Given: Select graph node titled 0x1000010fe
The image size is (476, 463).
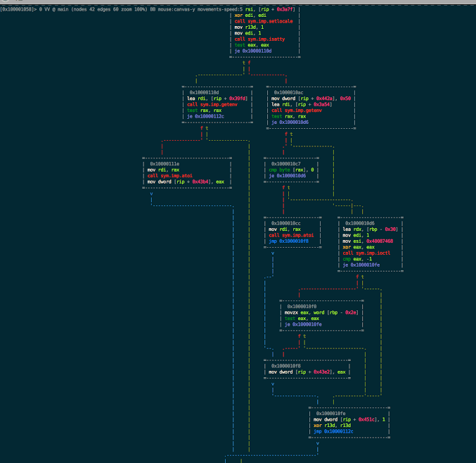Looking at the screenshot, I should [331, 414].
